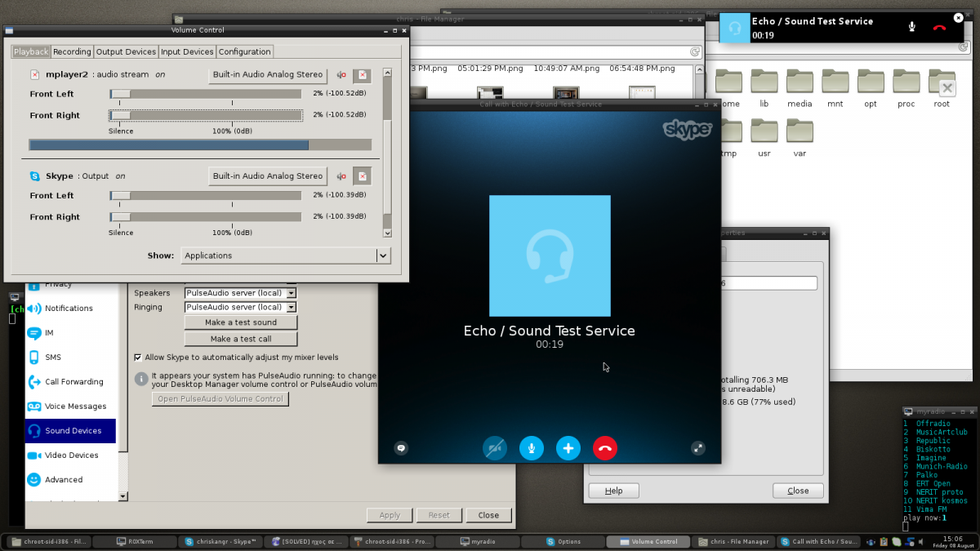Viewport: 980px width, 551px height.
Task: Switch to Playback tab
Action: tap(31, 51)
